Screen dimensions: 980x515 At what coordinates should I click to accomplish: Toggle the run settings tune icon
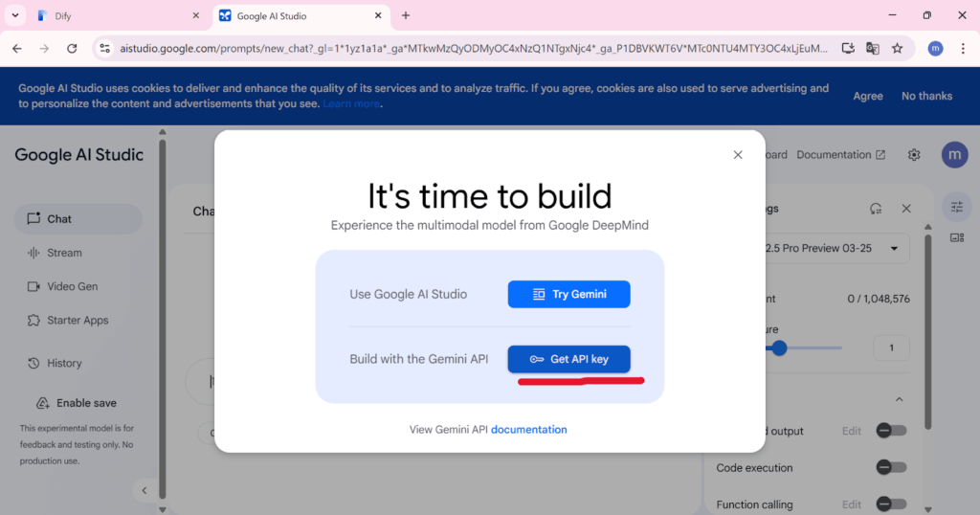click(x=957, y=207)
